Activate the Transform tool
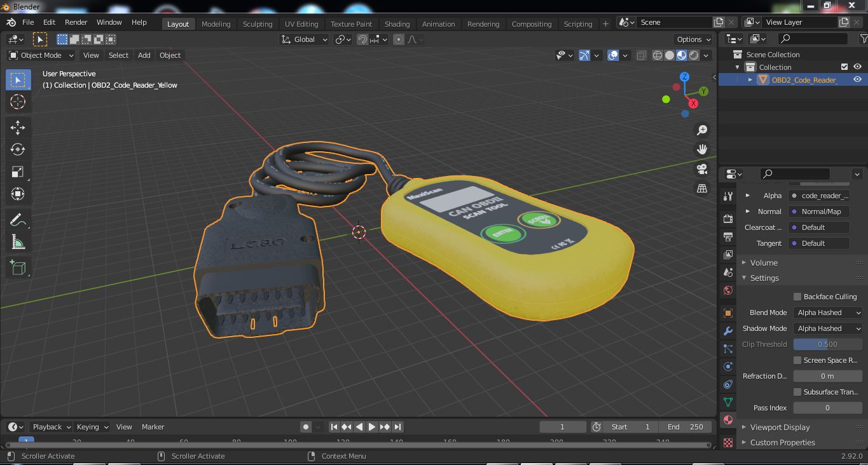The width and height of the screenshot is (868, 465). click(x=18, y=194)
